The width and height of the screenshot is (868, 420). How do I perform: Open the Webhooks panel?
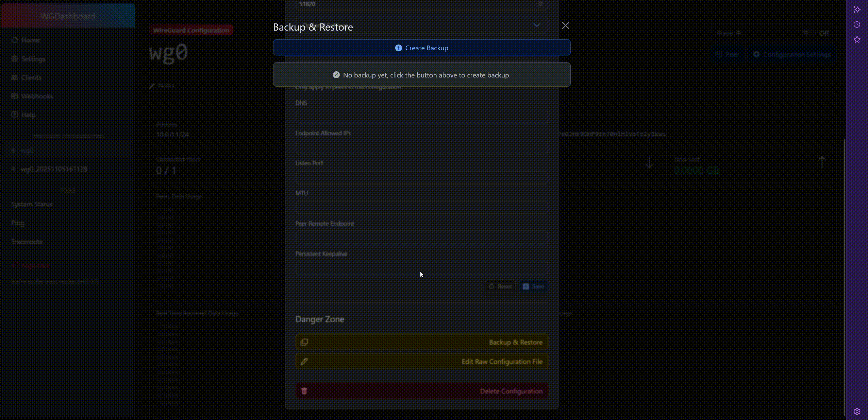click(x=15, y=96)
